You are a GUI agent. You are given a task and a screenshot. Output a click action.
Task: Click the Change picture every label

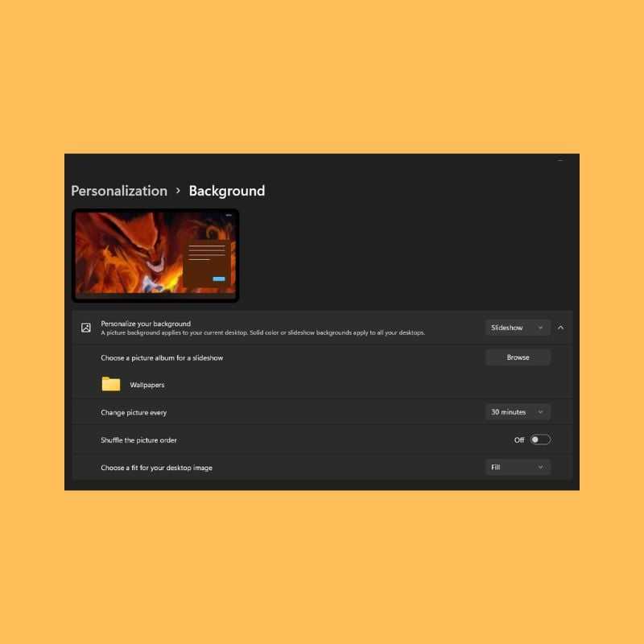(x=134, y=412)
